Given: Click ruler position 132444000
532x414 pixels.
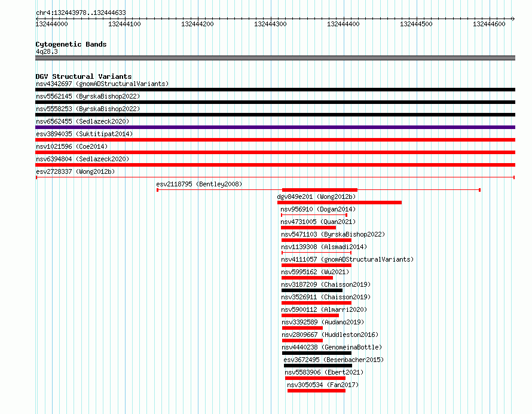Looking at the screenshot, I should 51,24.
